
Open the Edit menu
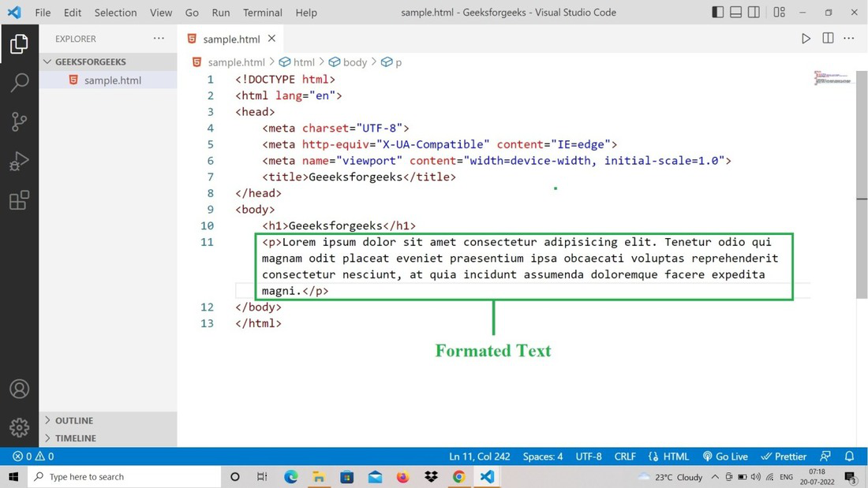(73, 12)
